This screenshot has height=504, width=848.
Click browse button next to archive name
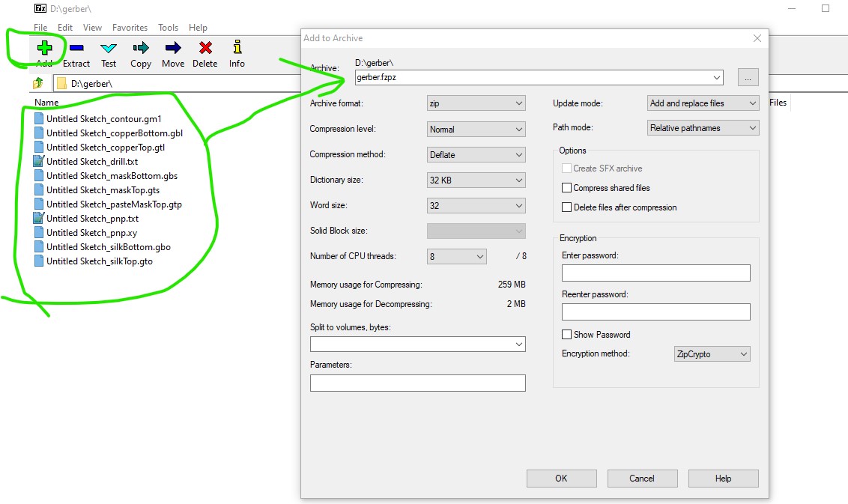[x=748, y=77]
